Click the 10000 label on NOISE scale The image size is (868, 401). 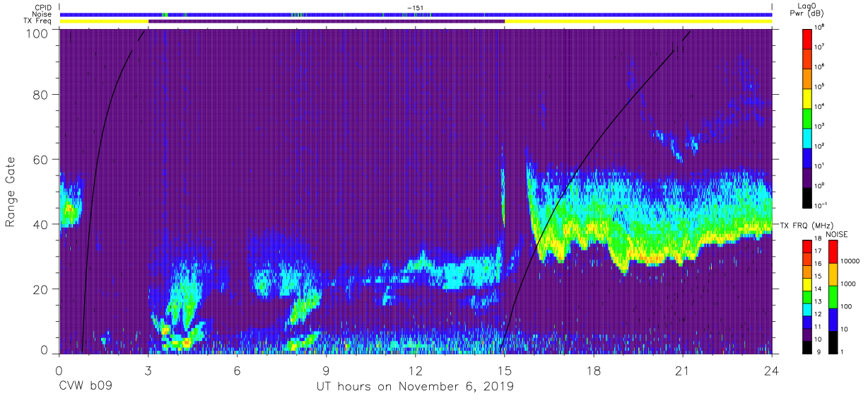coord(850,262)
